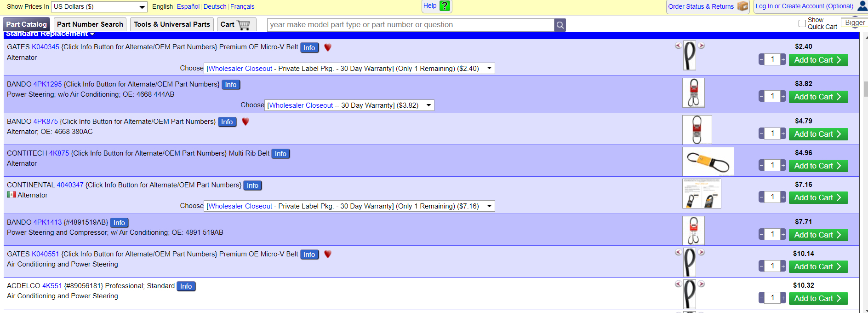Open Info for CONTINENTAL 4040347

tap(252, 185)
